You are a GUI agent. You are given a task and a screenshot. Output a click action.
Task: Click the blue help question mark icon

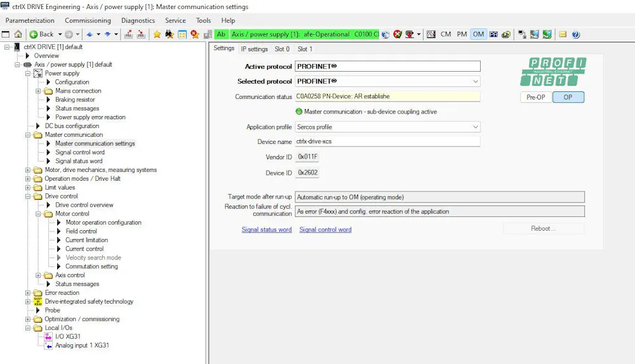[575, 34]
